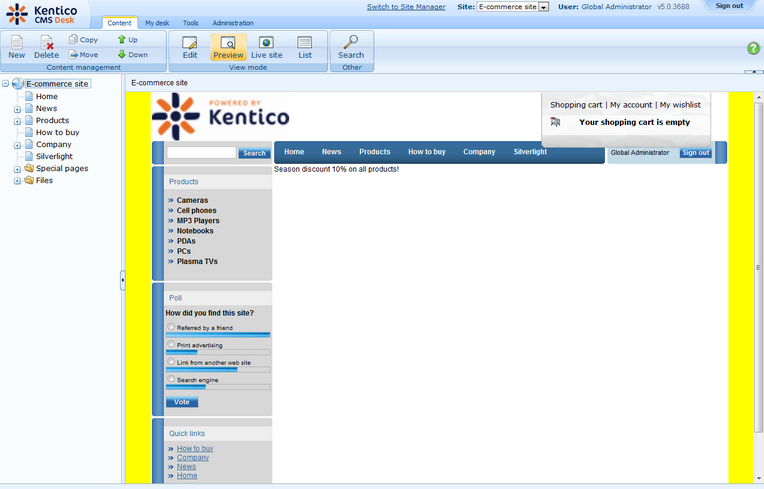Open the My desk tab
This screenshot has height=489, width=764.
157,23
